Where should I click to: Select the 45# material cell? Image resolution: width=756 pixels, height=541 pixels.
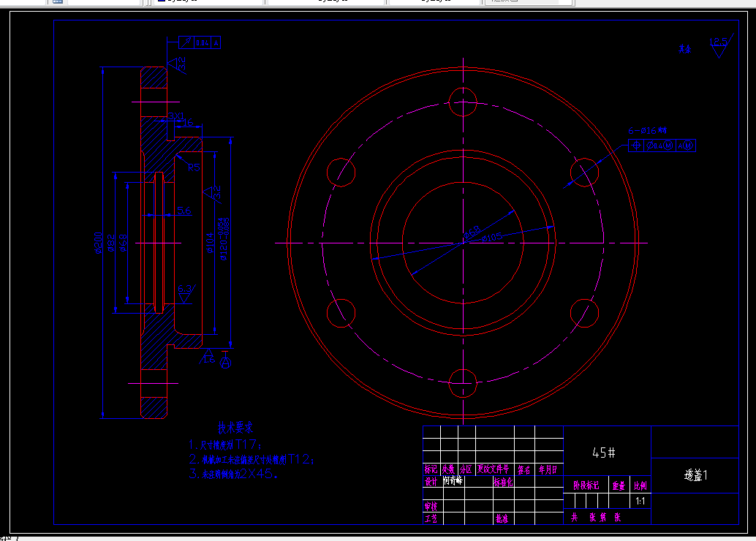coord(604,453)
